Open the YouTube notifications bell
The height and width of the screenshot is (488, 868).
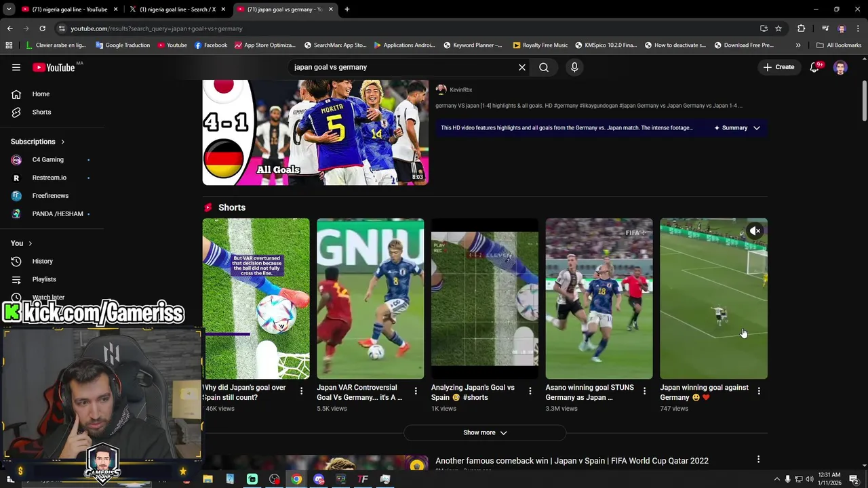pyautogui.click(x=815, y=67)
